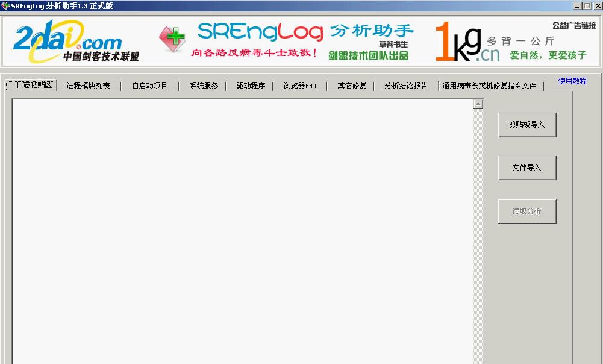Open the 进程模块列表 tab
The image size is (603, 364).
point(89,86)
